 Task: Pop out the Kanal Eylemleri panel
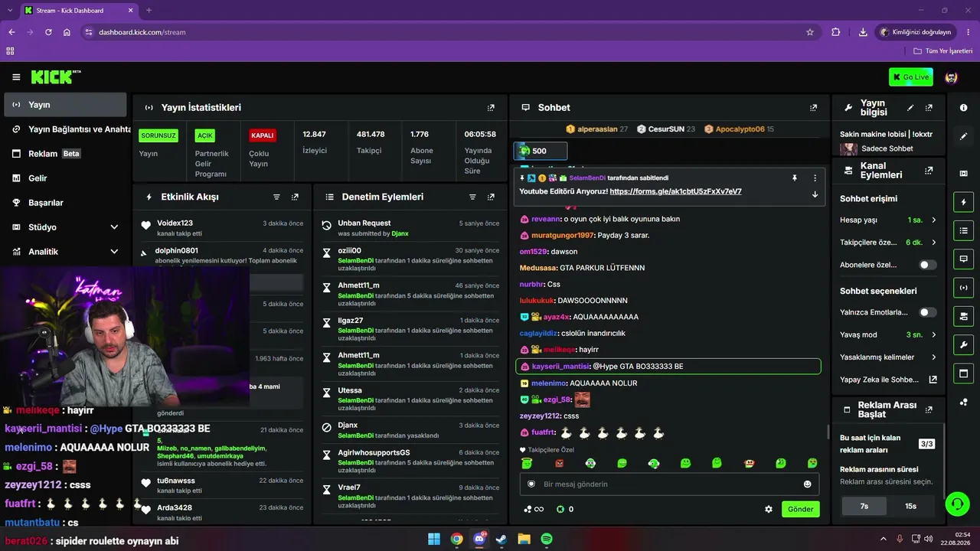pos(929,171)
